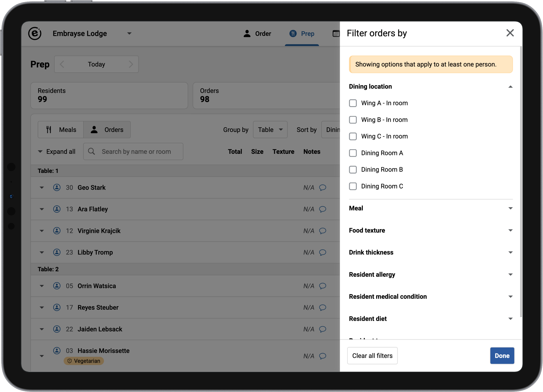Open the Group by Table dropdown
Screen dimensions: 543x392
270,130
